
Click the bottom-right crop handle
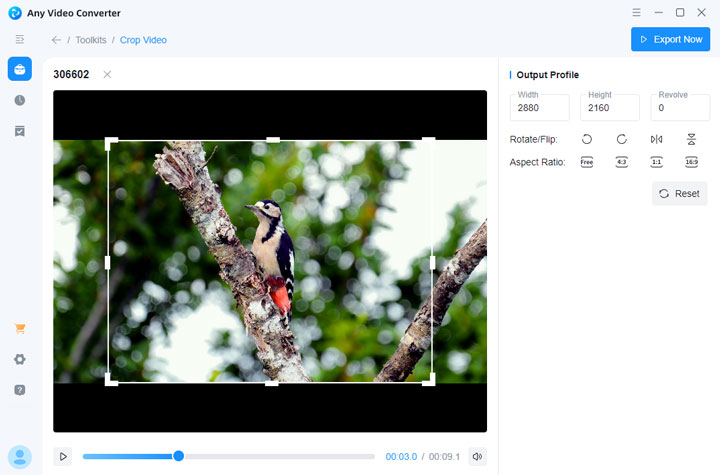(x=429, y=380)
